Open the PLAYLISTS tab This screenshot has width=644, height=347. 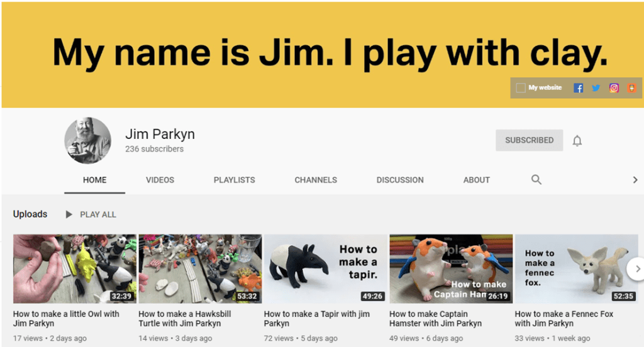[x=234, y=180]
